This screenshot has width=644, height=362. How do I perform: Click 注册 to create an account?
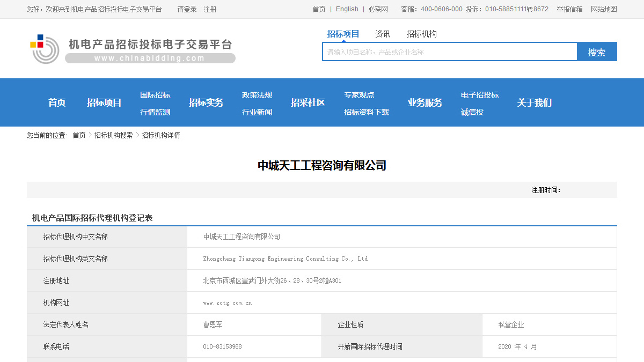click(x=209, y=9)
